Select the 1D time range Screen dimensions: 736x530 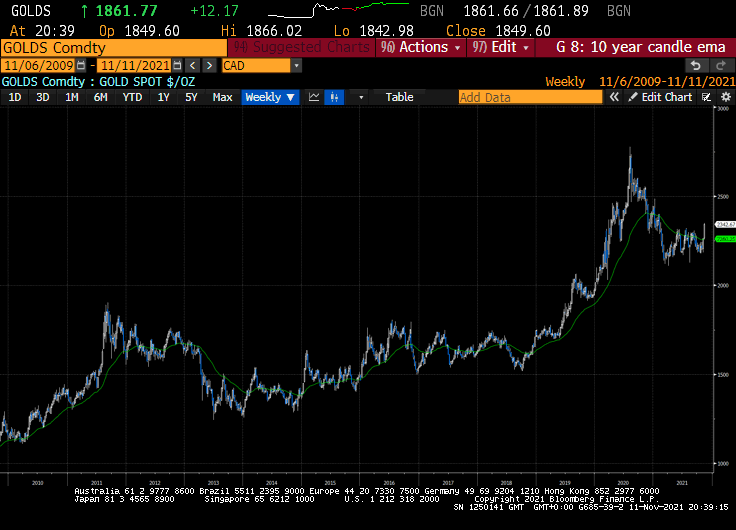(15, 97)
